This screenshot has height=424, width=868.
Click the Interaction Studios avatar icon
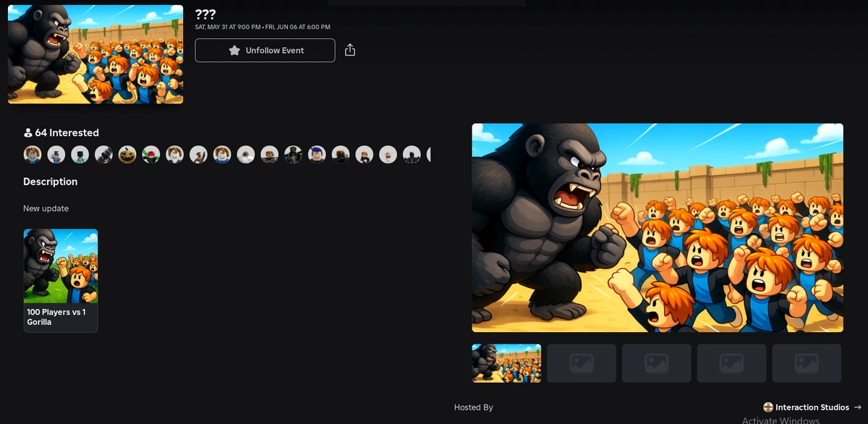click(767, 407)
